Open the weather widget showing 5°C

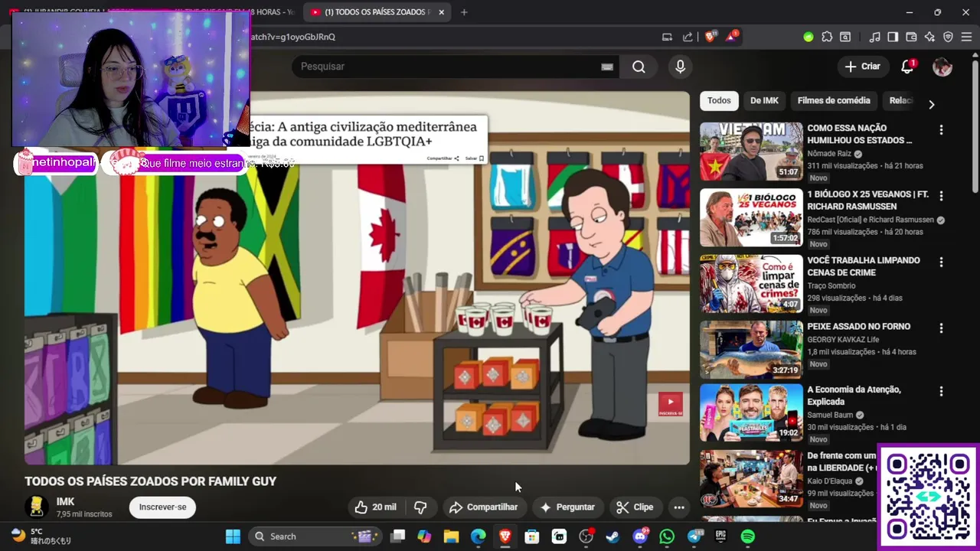[42, 536]
